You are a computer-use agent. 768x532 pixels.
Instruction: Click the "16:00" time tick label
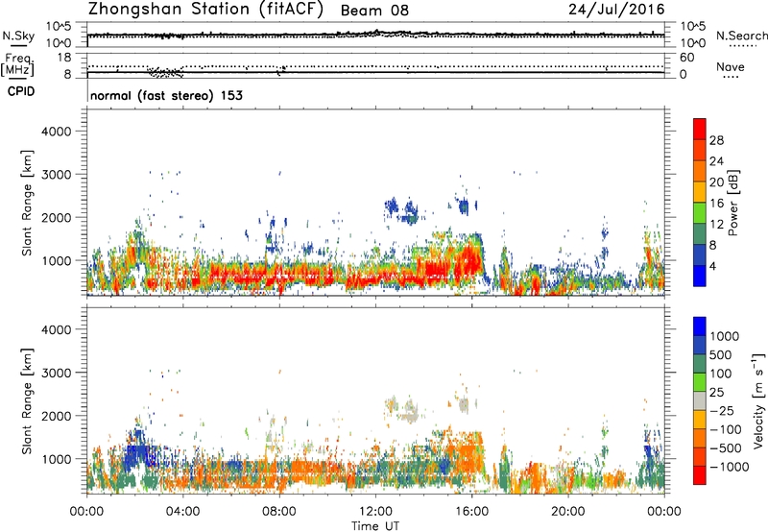click(x=471, y=512)
